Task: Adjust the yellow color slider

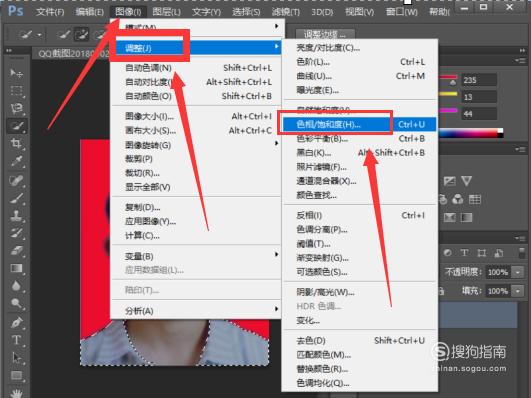Action: coord(448,95)
